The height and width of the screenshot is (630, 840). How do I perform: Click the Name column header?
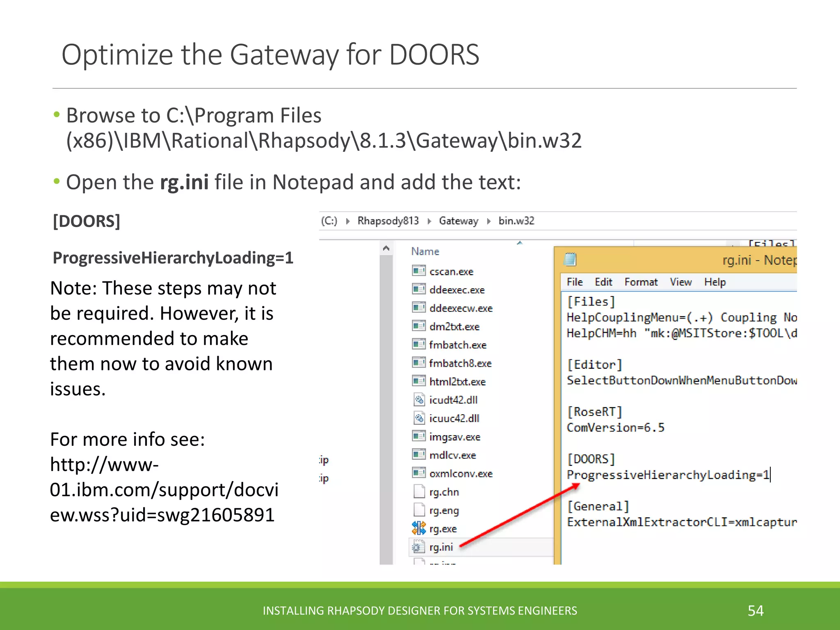coord(425,251)
